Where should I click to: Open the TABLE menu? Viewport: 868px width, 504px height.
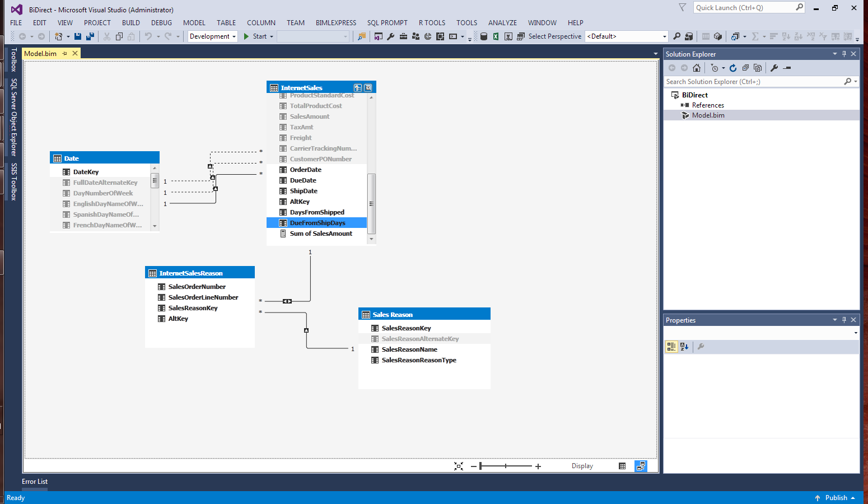(x=226, y=23)
